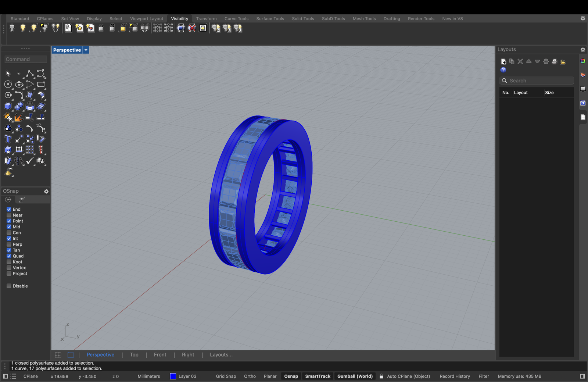Switch to the Solid Tools toolbar tab

click(x=303, y=19)
